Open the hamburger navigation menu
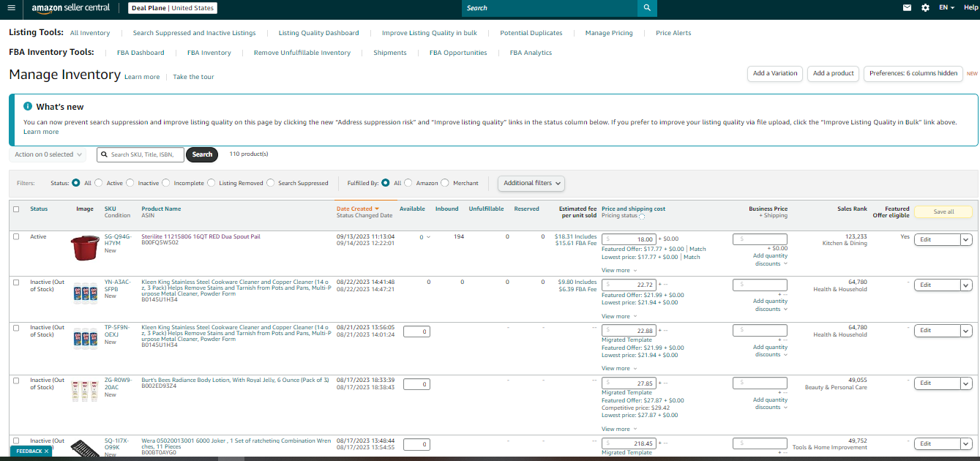The width and height of the screenshot is (980, 461). coord(11,7)
